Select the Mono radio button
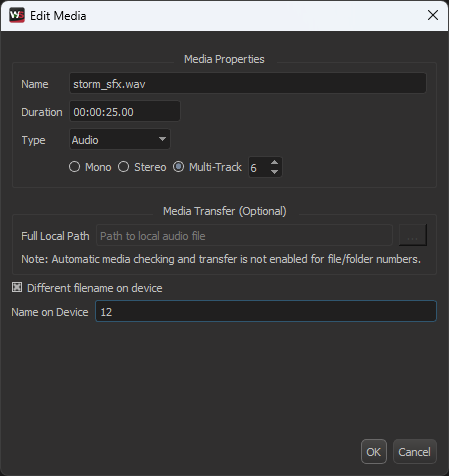Screen dimensions: 449x476 (x=75, y=167)
